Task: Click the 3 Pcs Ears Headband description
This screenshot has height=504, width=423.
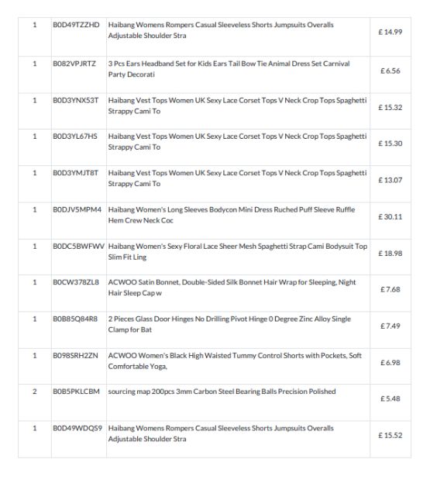Action: click(x=229, y=69)
